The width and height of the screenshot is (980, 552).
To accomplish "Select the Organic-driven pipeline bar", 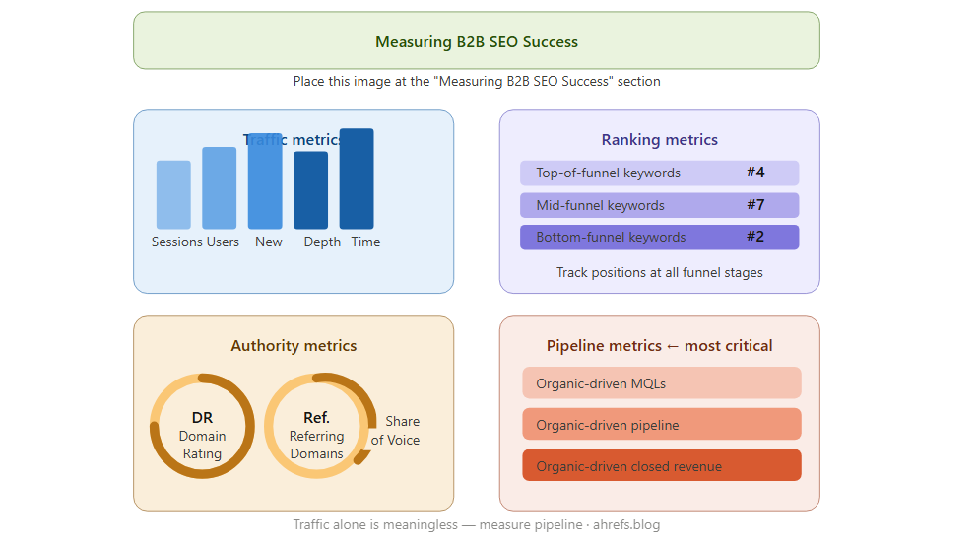I will point(662,424).
